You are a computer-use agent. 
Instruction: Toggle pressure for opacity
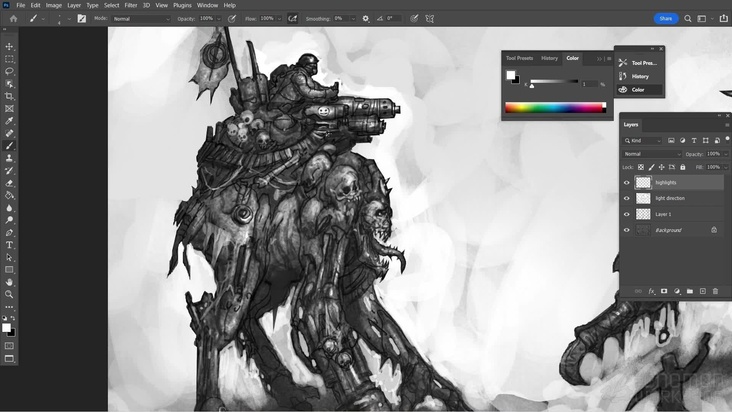tap(232, 19)
